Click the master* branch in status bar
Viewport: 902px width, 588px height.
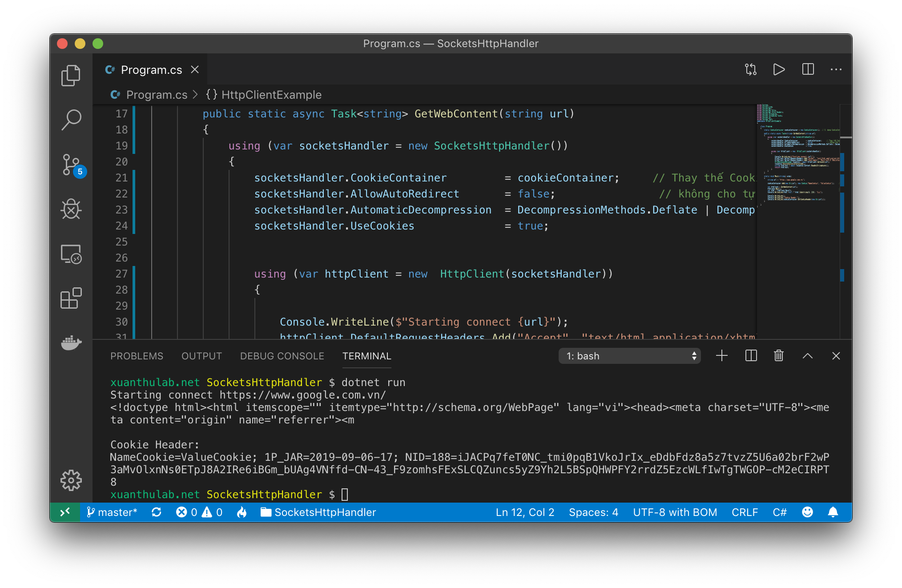112,512
